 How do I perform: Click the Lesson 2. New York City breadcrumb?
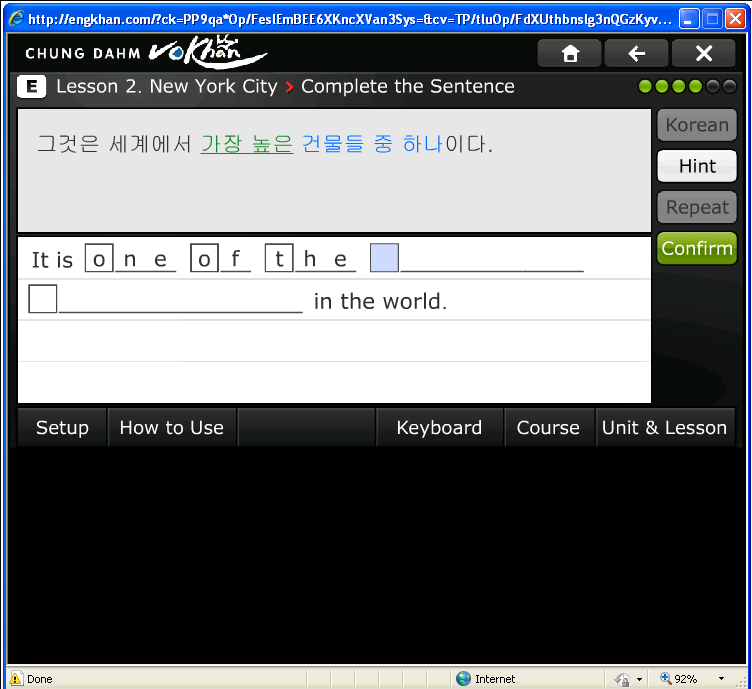[166, 87]
